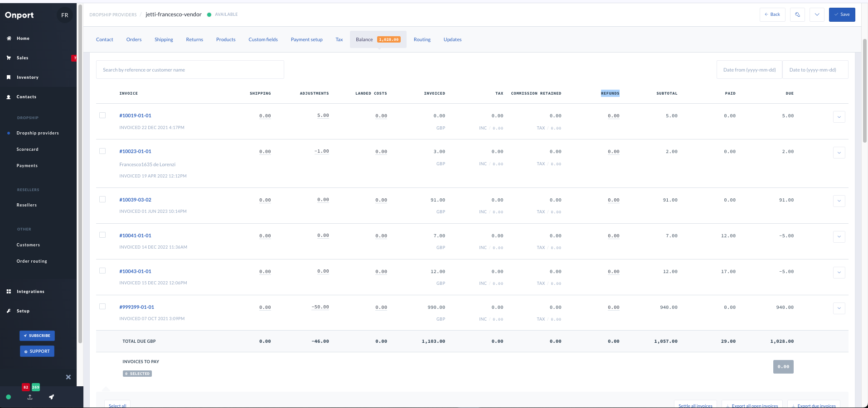This screenshot has width=868, height=408.
Task: Tick the checkbox for invoice #10039-03-02
Action: (102, 200)
